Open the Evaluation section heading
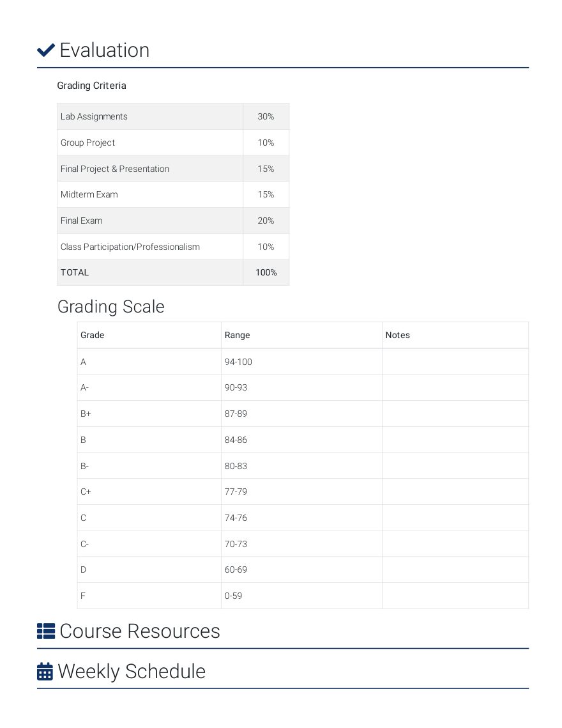Image resolution: width=562 pixels, height=728 pixels. pos(105,50)
